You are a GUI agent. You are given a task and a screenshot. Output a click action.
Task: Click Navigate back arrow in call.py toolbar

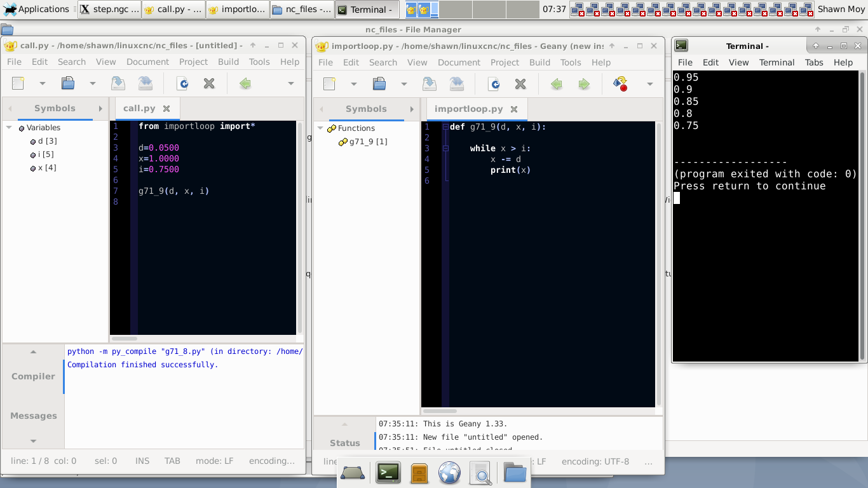coord(245,83)
